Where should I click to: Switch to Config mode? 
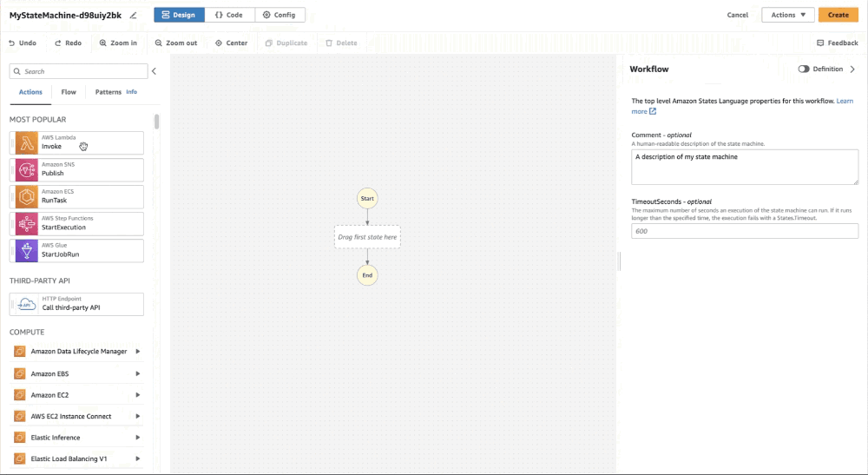click(x=280, y=15)
